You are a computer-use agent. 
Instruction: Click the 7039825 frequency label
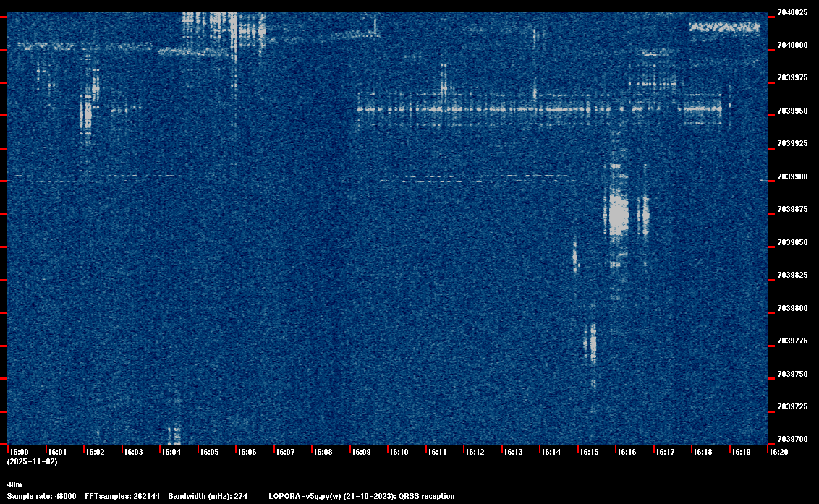(792, 276)
